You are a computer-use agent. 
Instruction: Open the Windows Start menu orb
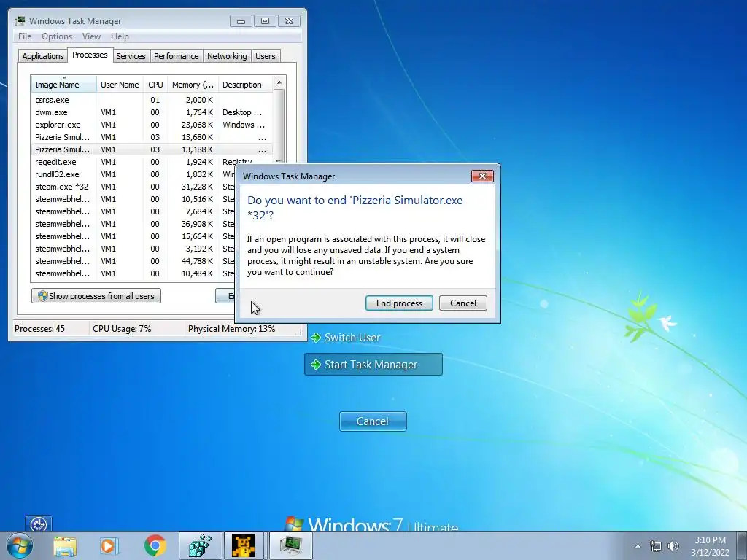(20, 545)
